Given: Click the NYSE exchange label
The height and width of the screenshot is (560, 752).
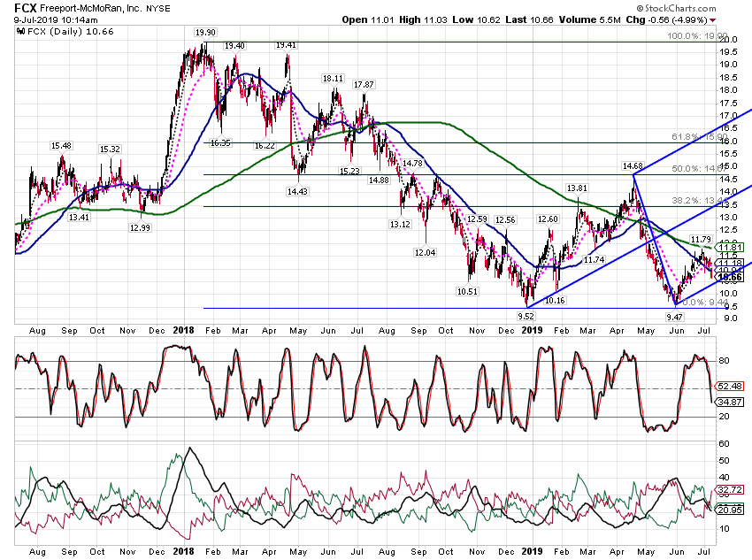Looking at the screenshot, I should click(157, 9).
